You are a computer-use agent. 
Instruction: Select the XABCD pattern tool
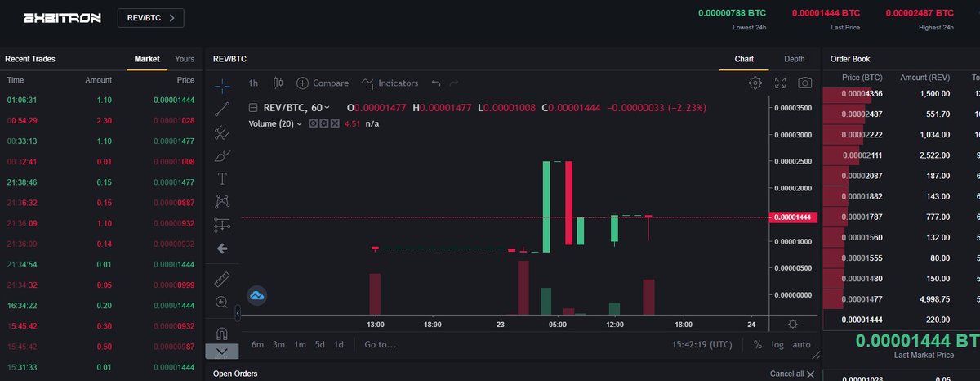[x=222, y=201]
